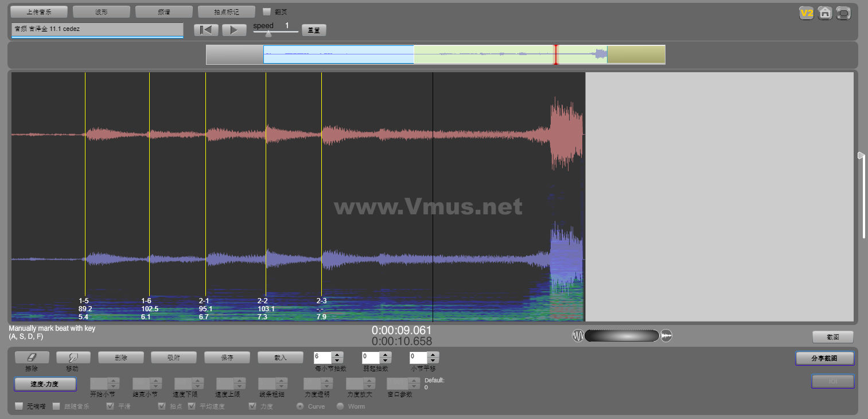Rewind to the start of audio

206,30
